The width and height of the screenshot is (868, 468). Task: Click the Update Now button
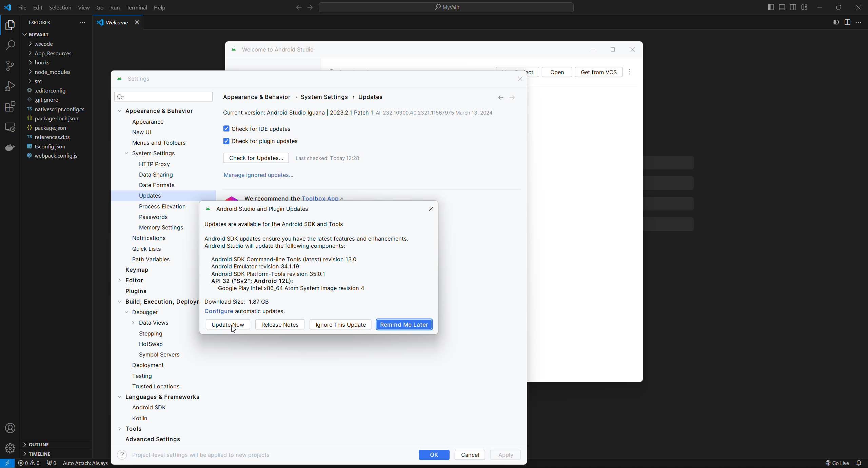point(228,325)
